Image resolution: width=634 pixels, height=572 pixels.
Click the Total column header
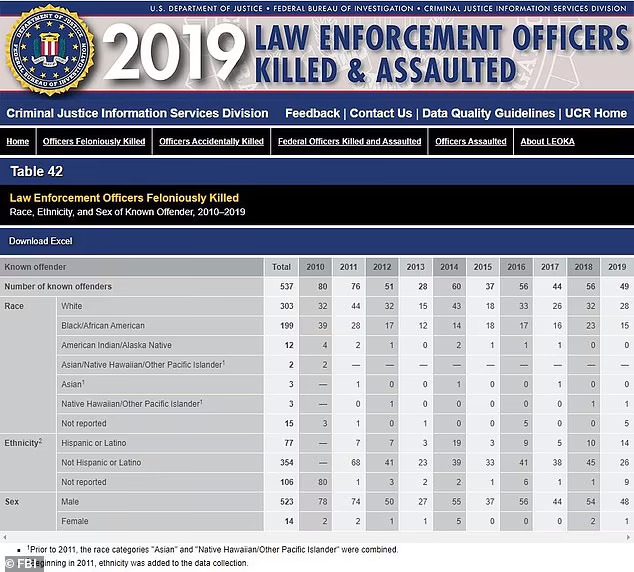click(281, 267)
